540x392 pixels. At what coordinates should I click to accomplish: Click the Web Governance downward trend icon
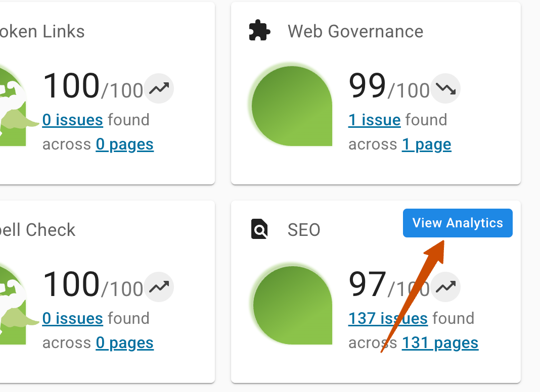click(x=444, y=88)
